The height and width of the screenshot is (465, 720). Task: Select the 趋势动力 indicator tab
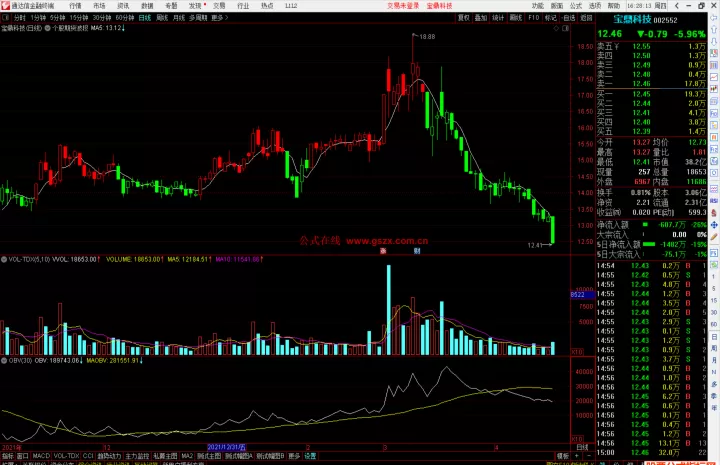click(x=109, y=456)
